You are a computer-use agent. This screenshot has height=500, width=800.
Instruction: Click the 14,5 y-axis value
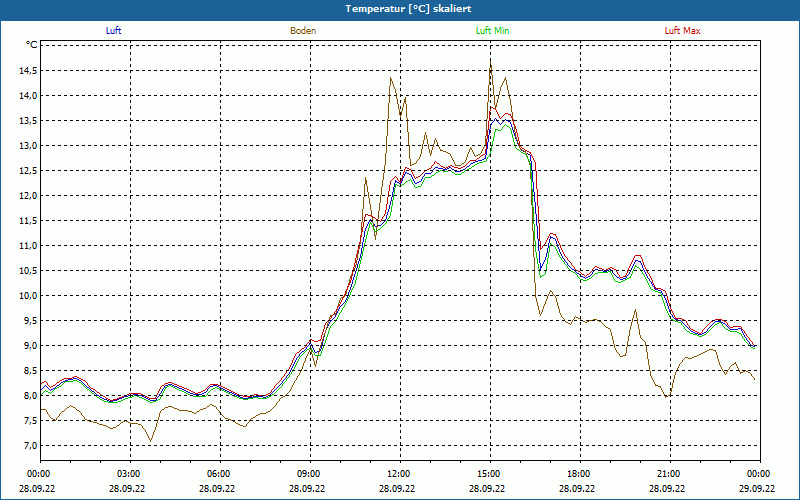pos(28,70)
